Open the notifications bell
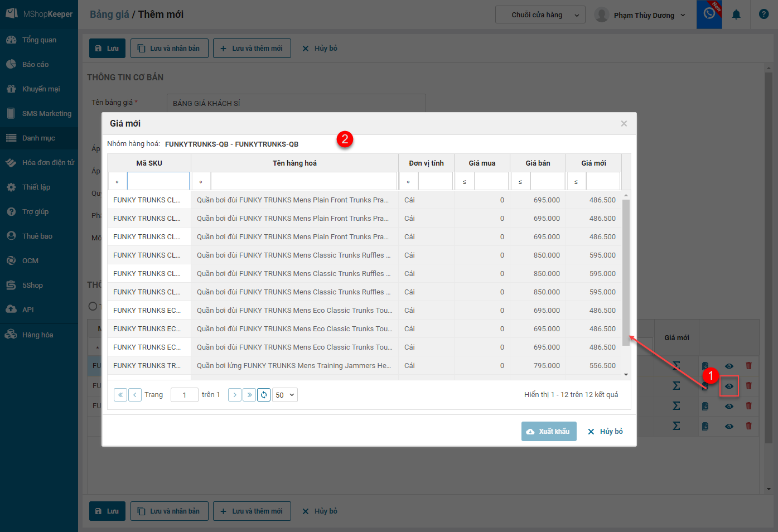The height and width of the screenshot is (532, 778). 736,14
